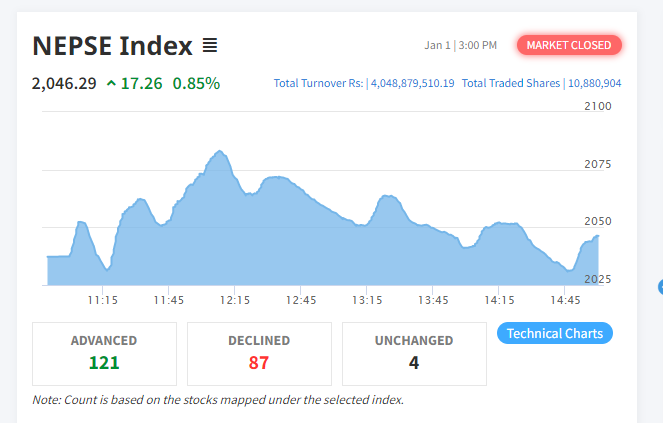Click the NEPSE Index heading
The height and width of the screenshot is (423, 663).
pyautogui.click(x=112, y=45)
